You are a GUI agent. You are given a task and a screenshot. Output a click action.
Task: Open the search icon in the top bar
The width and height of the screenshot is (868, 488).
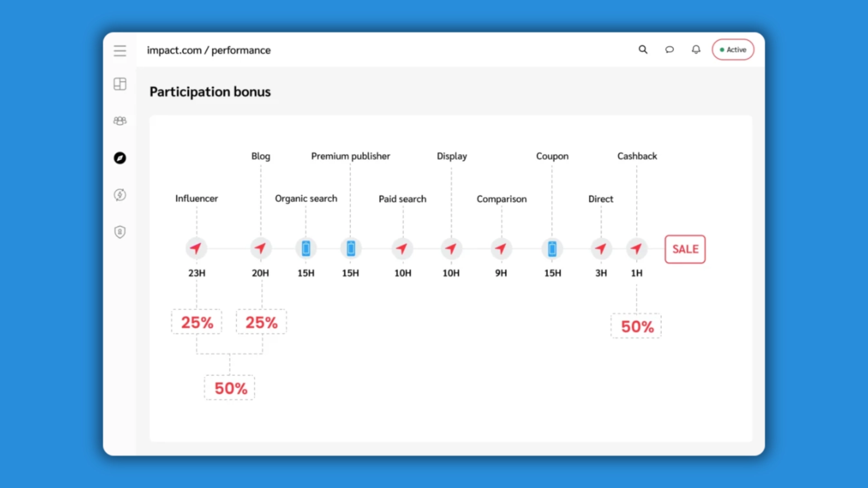[x=643, y=50]
